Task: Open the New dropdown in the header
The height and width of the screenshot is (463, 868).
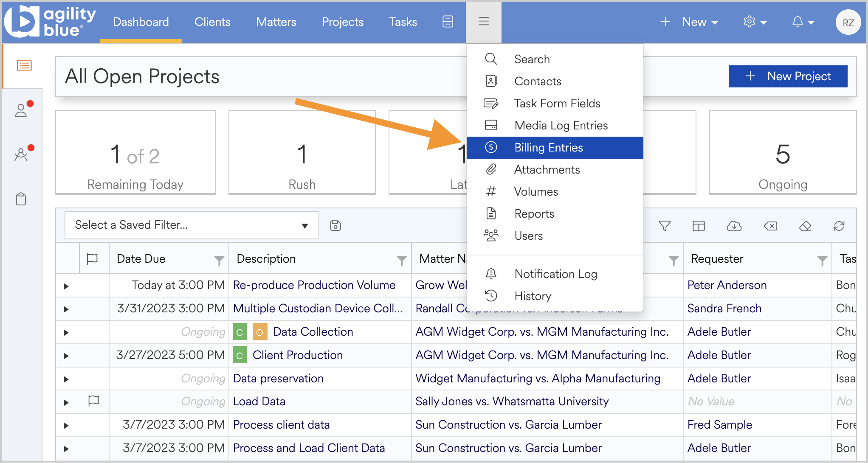Action: pos(689,22)
